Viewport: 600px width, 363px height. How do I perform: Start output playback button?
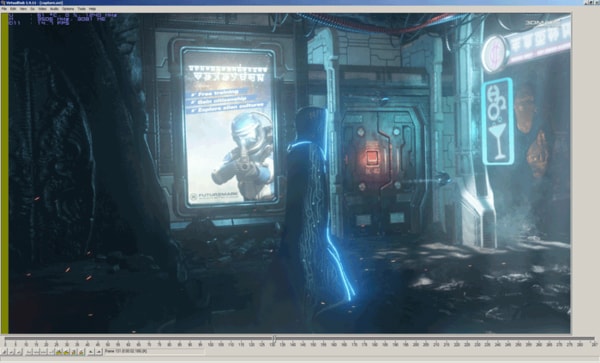point(18,352)
